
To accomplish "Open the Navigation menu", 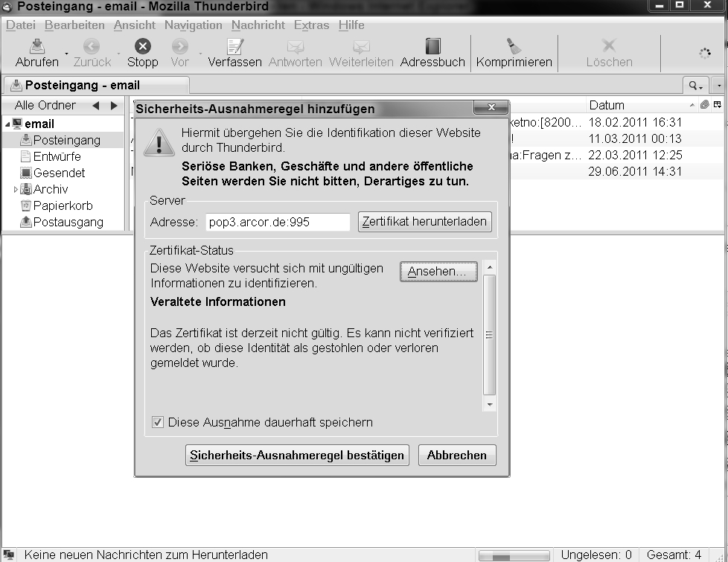I will 193,25.
